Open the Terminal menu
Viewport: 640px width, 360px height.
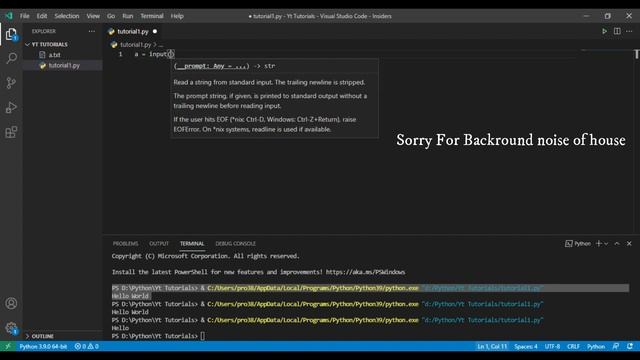click(x=152, y=16)
